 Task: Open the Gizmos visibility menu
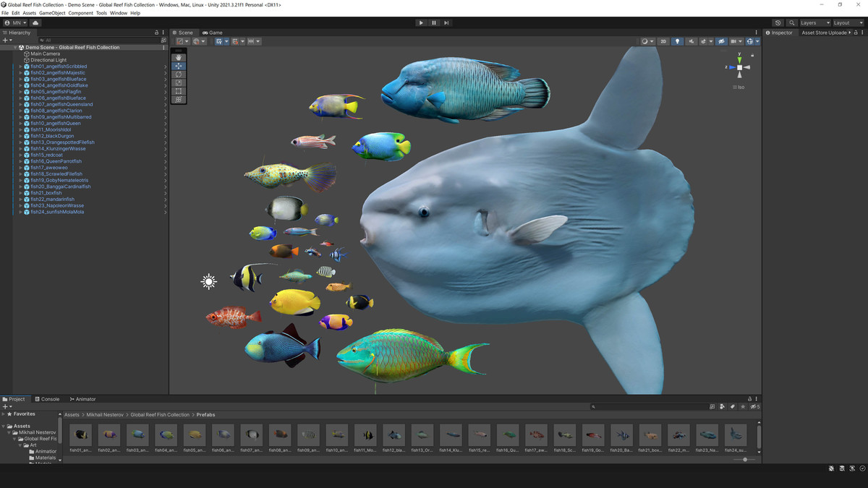click(x=757, y=41)
